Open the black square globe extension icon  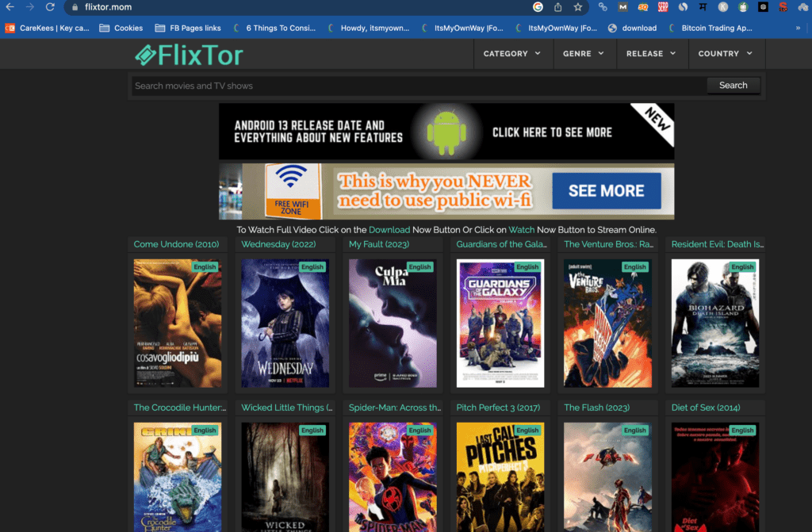pyautogui.click(x=763, y=7)
